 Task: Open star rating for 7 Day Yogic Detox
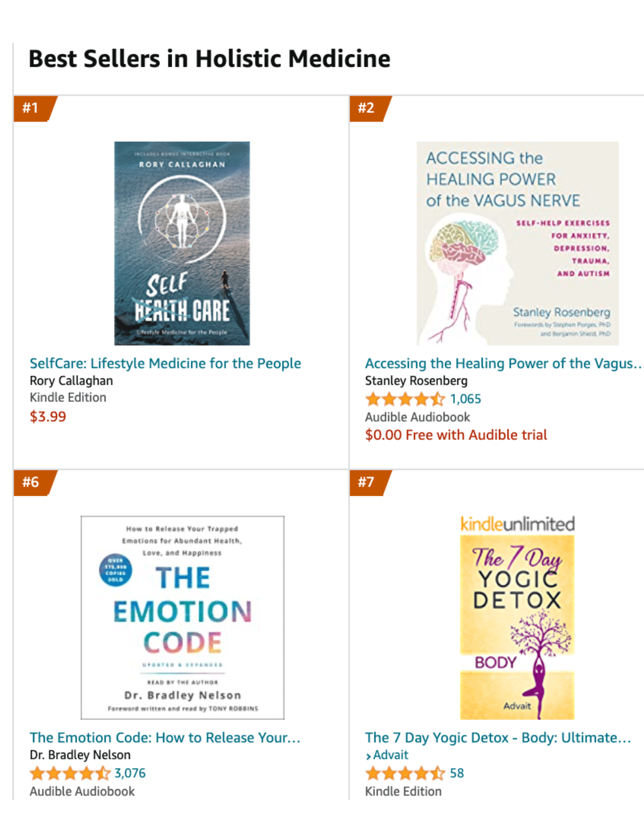pyautogui.click(x=405, y=774)
